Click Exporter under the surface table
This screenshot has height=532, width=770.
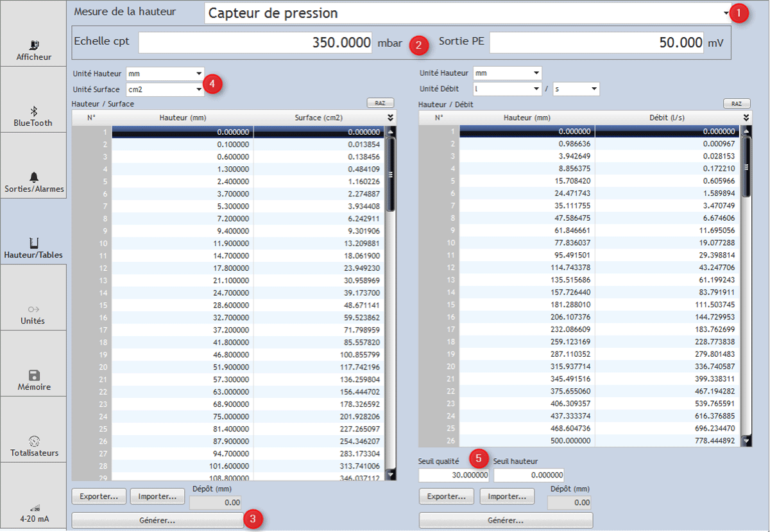(99, 496)
